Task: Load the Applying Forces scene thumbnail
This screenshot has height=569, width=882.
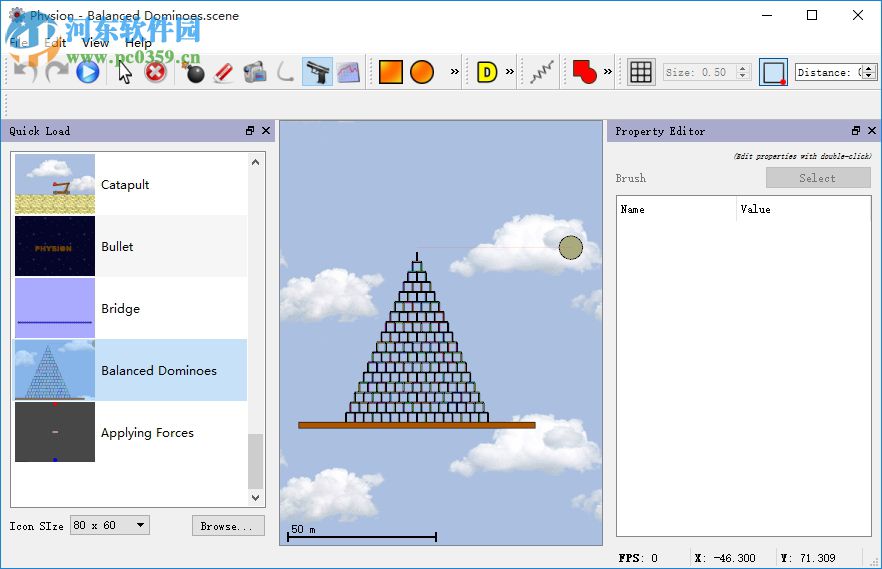Action: point(55,432)
